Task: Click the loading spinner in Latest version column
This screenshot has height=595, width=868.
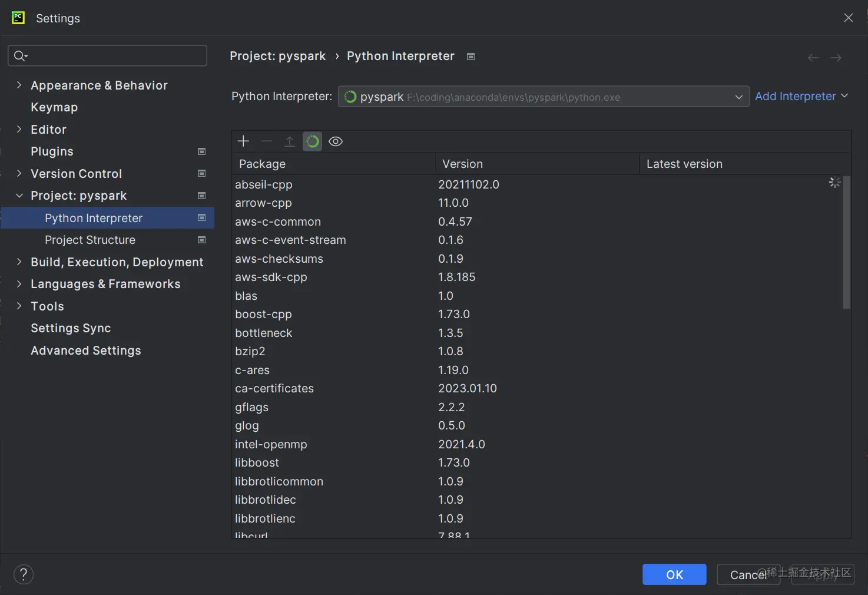Action: (x=834, y=183)
